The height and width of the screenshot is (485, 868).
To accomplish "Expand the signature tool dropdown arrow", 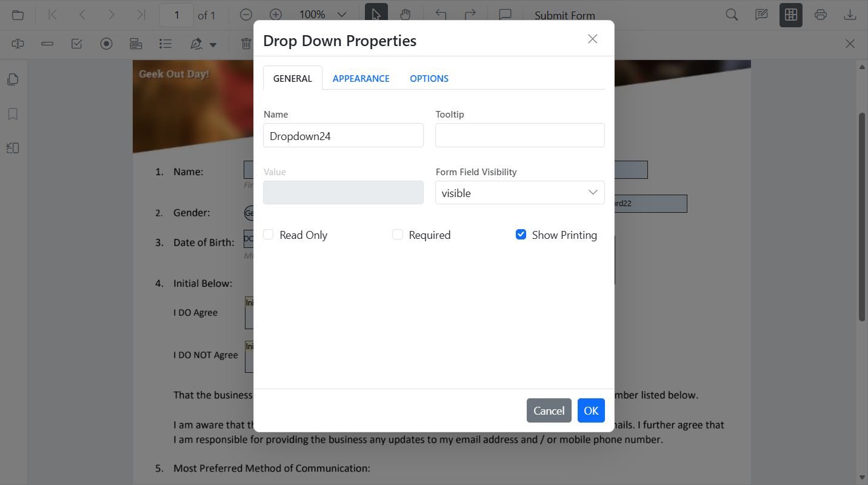I will click(x=212, y=44).
